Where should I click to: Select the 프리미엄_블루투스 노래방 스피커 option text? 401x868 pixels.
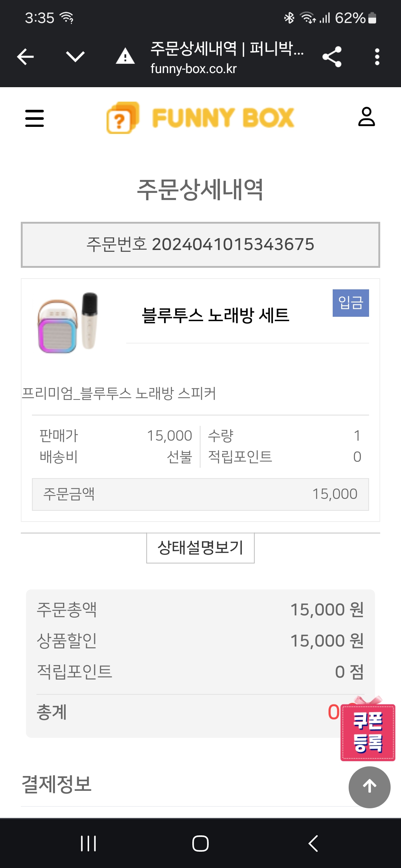tap(119, 393)
